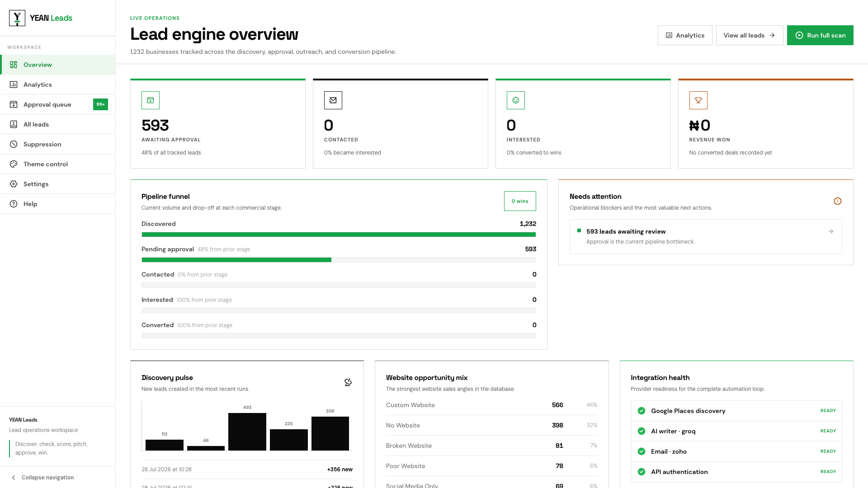868x488 pixels.
Task: Click the Interested card smiley icon
Action: point(516,100)
